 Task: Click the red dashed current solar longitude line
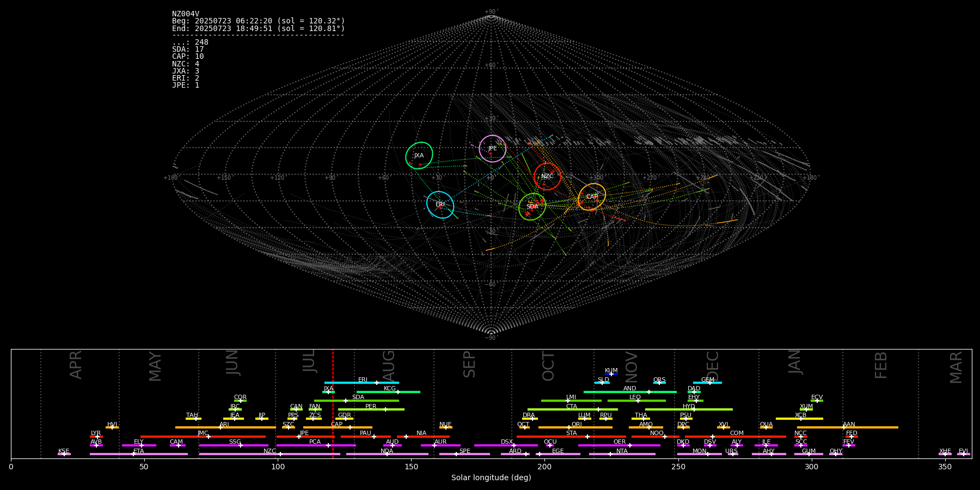pos(333,403)
